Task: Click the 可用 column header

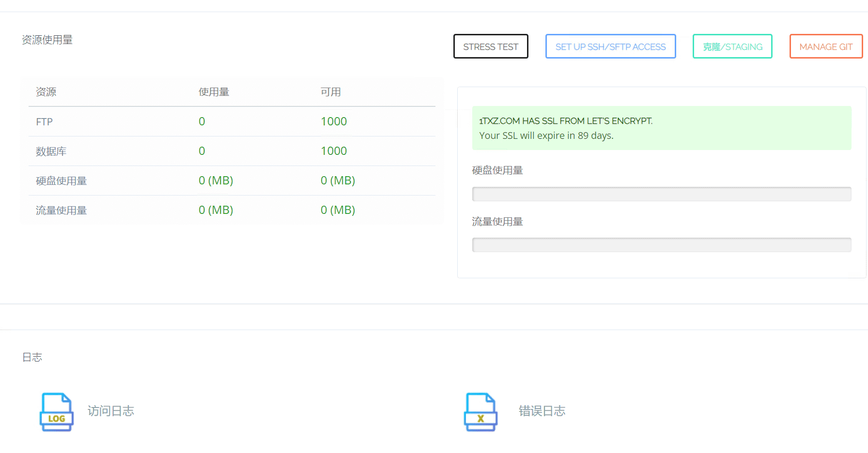Action: pyautogui.click(x=331, y=92)
